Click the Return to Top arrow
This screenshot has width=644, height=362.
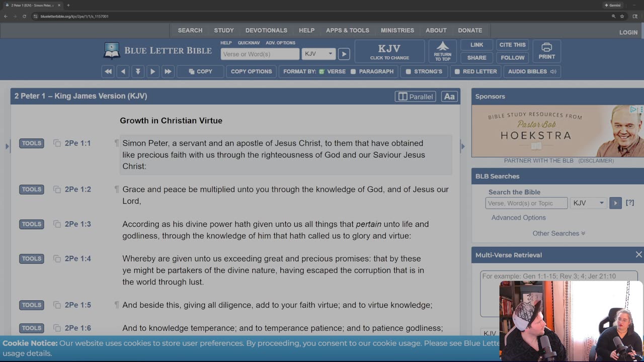pyautogui.click(x=443, y=51)
